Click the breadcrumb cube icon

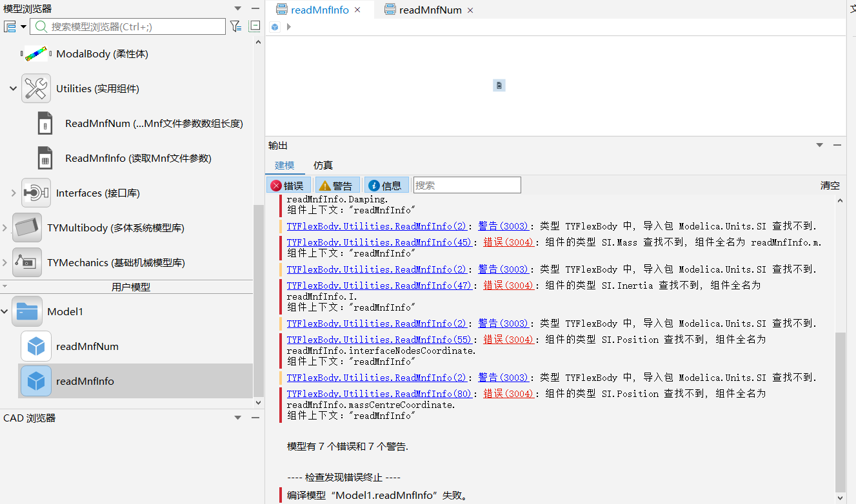click(275, 27)
